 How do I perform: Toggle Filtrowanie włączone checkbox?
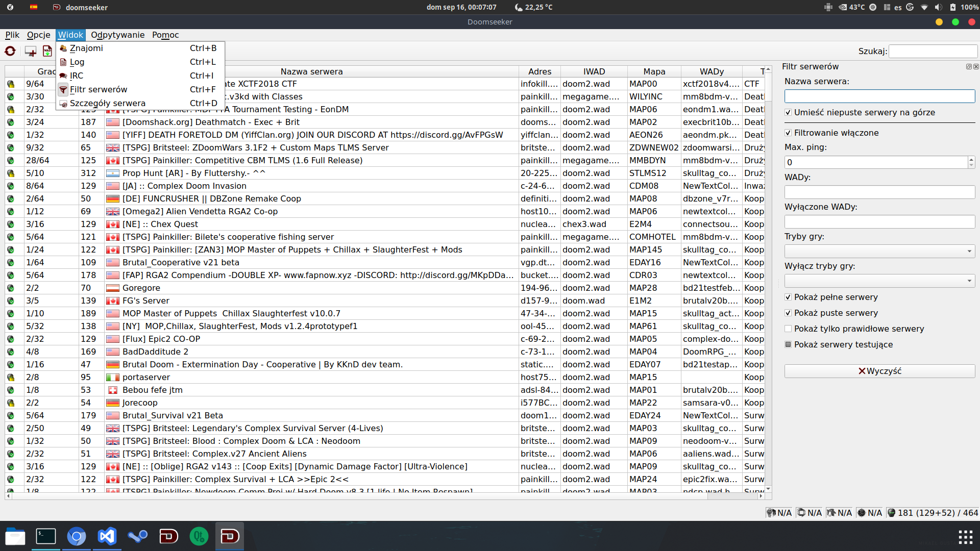tap(788, 133)
